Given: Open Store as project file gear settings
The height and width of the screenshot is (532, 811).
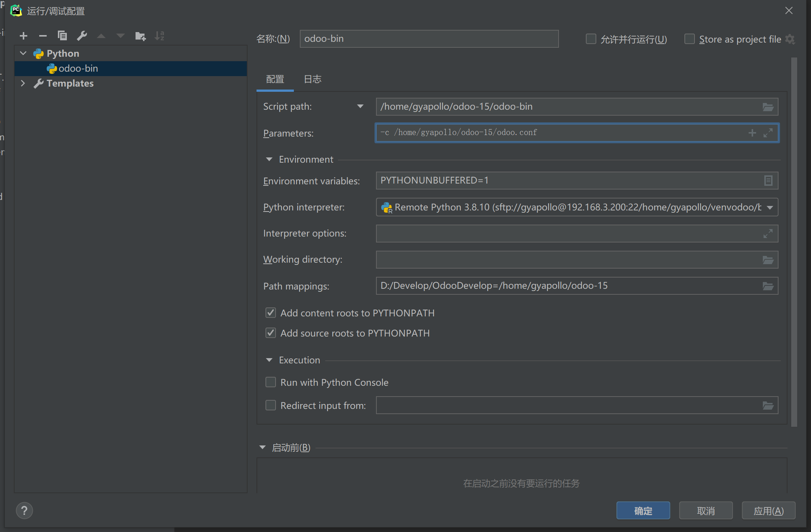Looking at the screenshot, I should (790, 39).
